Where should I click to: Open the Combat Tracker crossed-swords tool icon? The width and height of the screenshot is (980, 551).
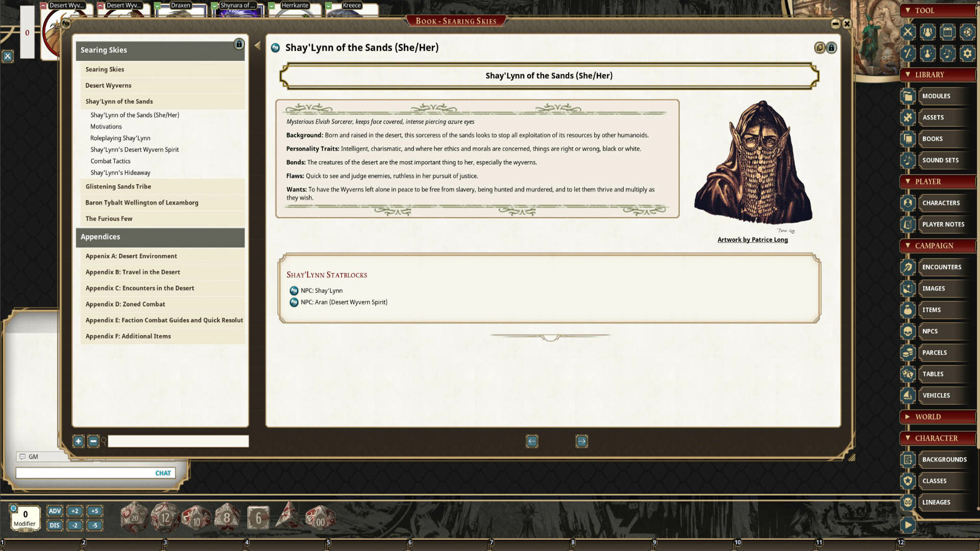(908, 32)
